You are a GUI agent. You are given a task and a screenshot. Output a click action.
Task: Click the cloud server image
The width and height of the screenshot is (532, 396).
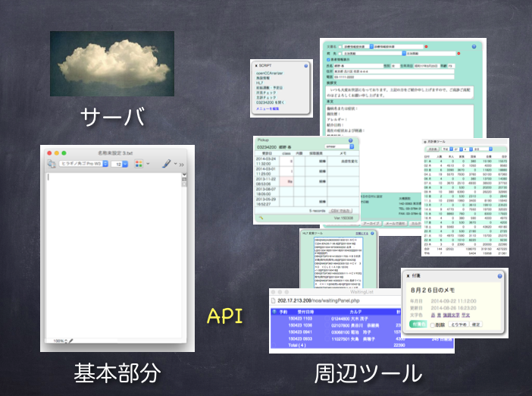coord(112,64)
